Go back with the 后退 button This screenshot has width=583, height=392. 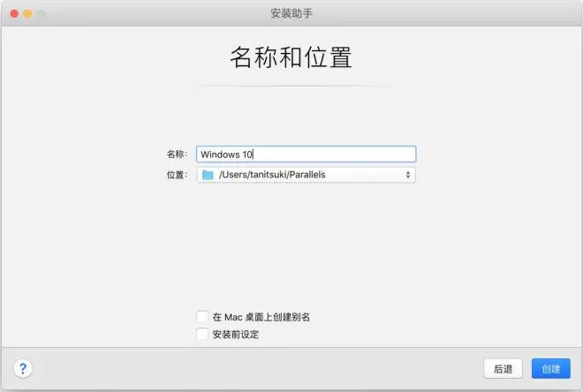(503, 368)
